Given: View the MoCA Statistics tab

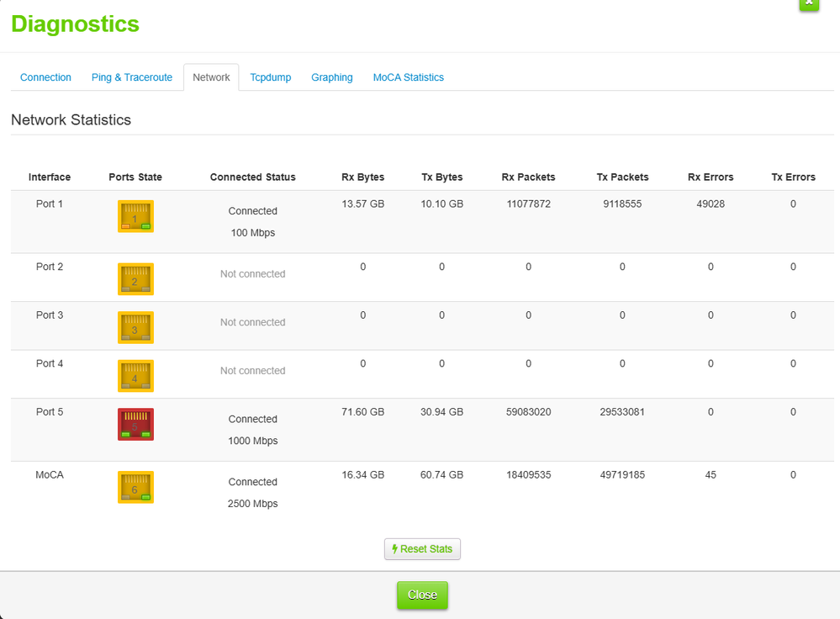Looking at the screenshot, I should pyautogui.click(x=408, y=77).
